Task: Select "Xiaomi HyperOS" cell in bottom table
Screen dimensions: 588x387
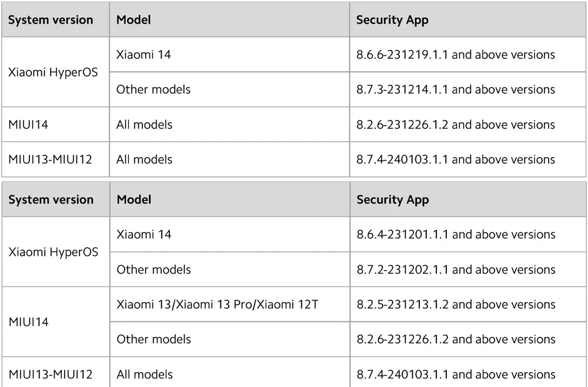Action: 54,252
